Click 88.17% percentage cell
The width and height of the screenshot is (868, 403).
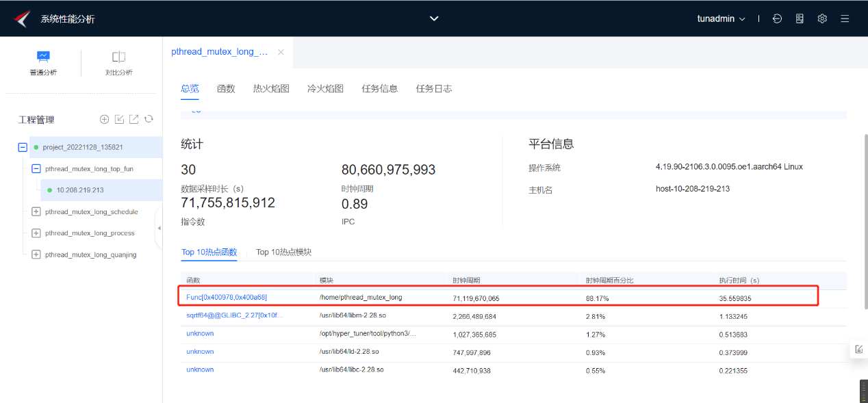597,298
